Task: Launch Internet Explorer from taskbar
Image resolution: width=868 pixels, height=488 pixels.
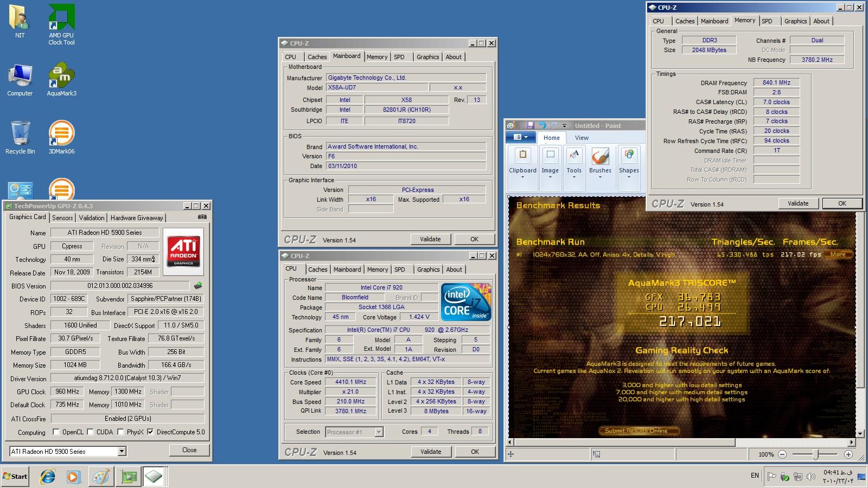Action: tap(48, 477)
